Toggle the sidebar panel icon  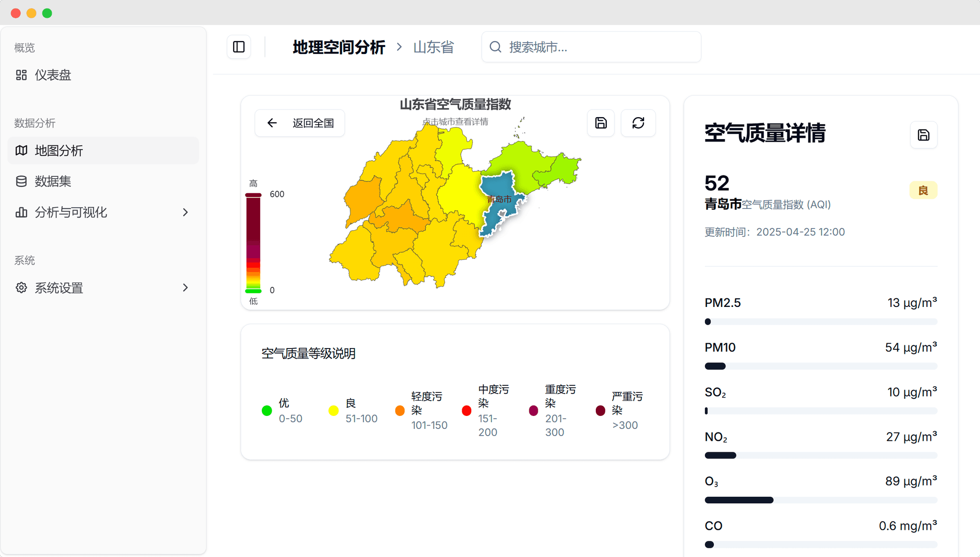[239, 47]
